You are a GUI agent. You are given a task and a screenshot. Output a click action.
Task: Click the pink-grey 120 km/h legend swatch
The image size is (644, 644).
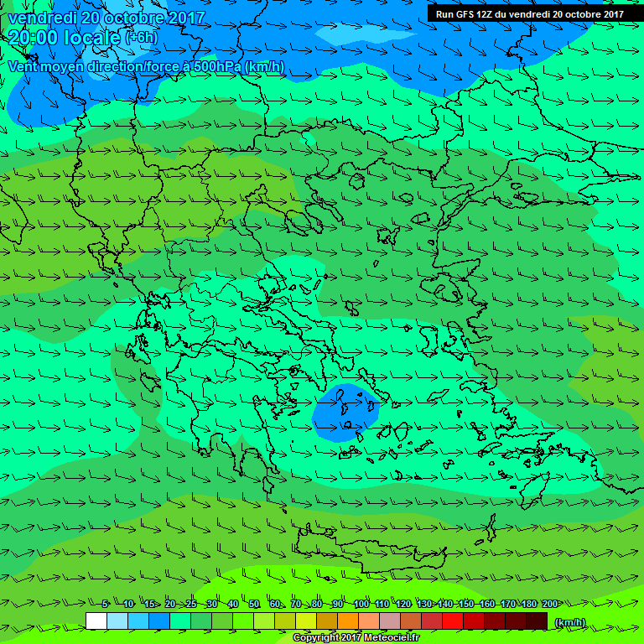(390, 621)
